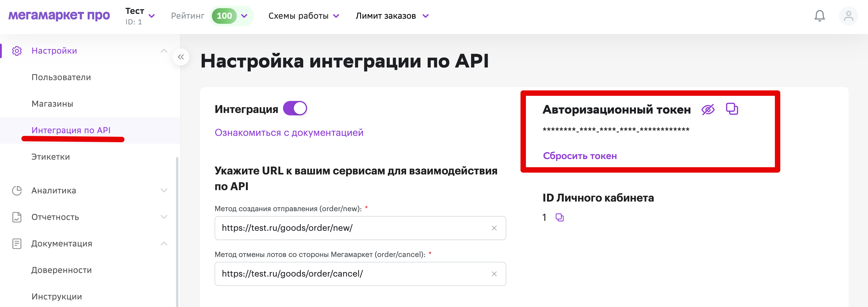Open Пользователи in the sidebar
Image resolution: width=868 pixels, height=307 pixels.
coord(61,77)
